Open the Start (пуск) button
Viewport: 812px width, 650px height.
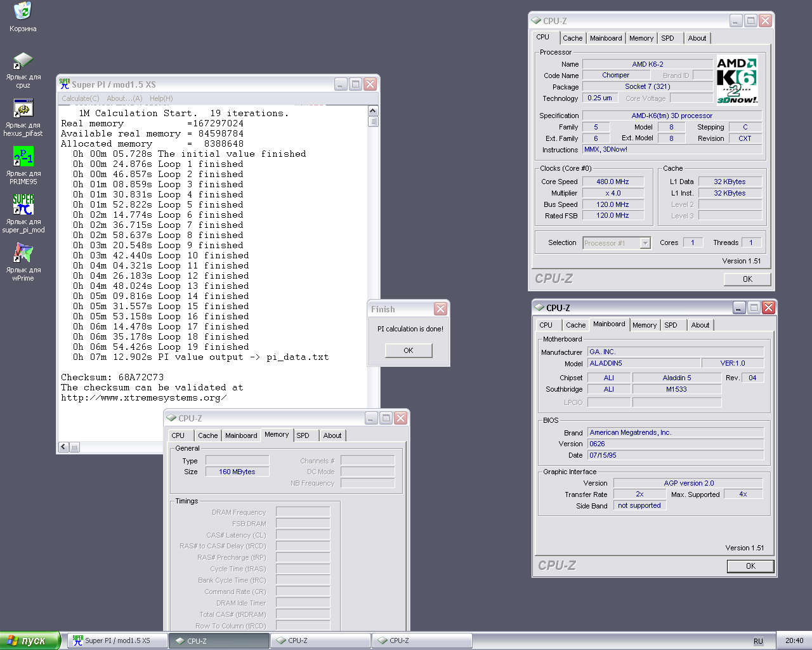(x=30, y=640)
